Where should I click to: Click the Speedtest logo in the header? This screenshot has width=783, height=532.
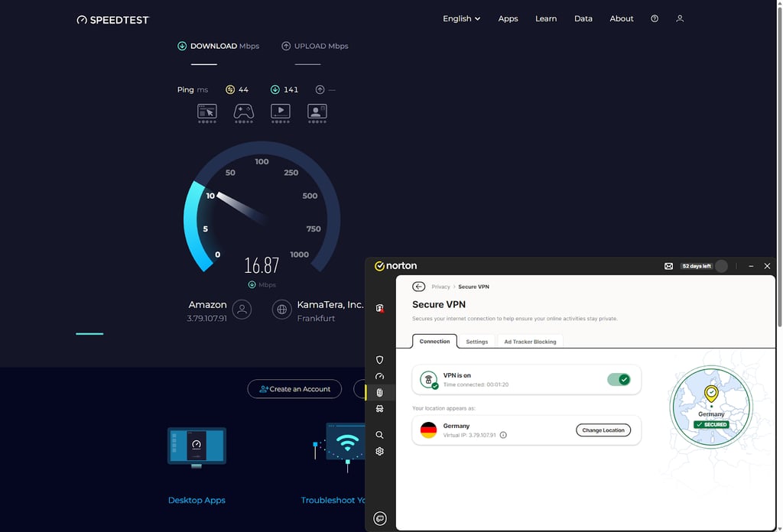(112, 20)
